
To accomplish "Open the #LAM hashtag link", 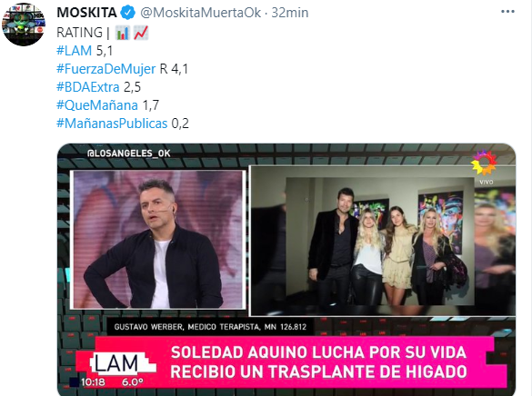I will 74,51.
